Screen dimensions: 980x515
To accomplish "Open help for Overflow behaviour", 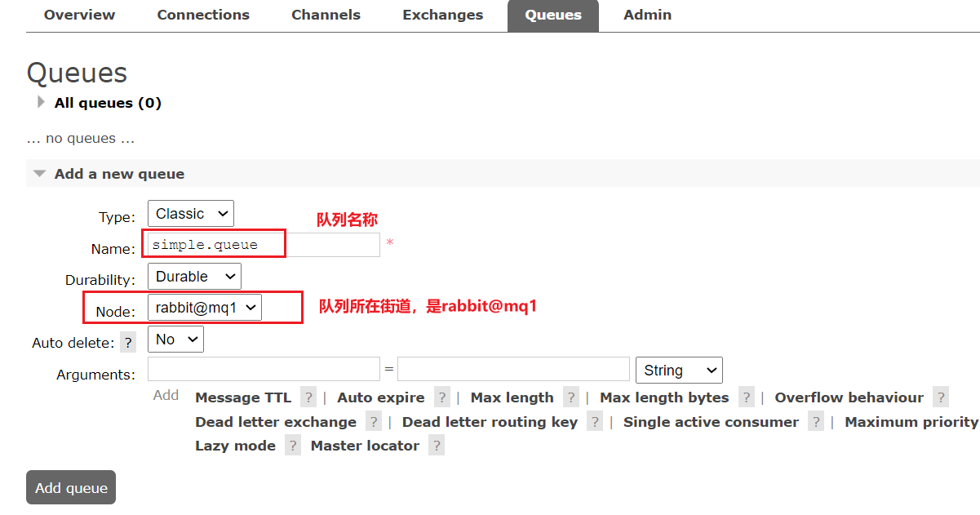I will pos(941,397).
